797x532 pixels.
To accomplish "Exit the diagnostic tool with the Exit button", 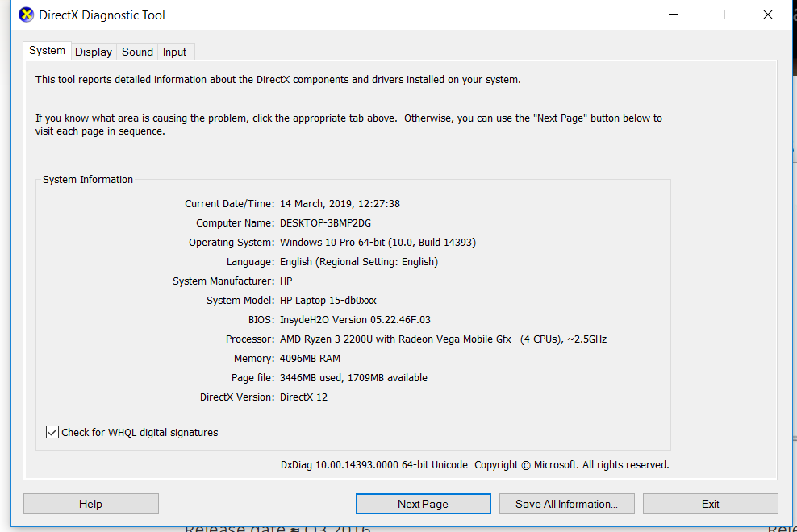I will (x=710, y=504).
